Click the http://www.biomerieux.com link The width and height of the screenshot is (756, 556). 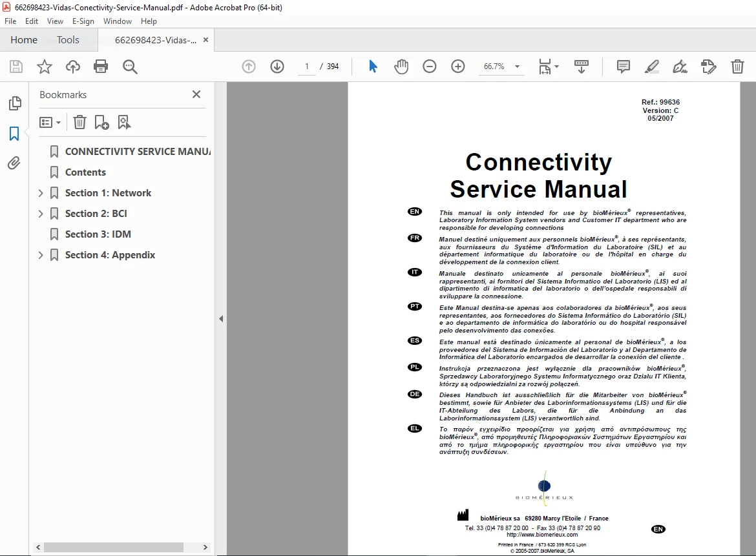(542, 535)
